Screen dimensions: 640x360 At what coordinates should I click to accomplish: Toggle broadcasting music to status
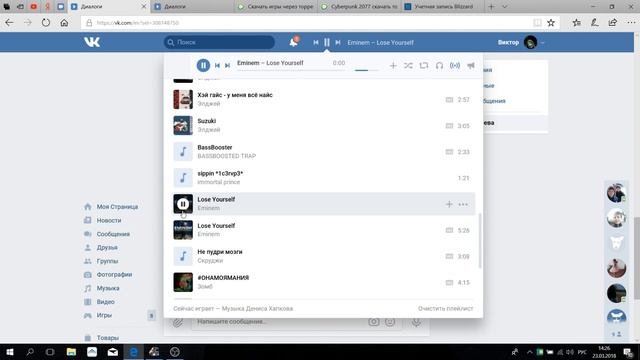pyautogui.click(x=455, y=65)
